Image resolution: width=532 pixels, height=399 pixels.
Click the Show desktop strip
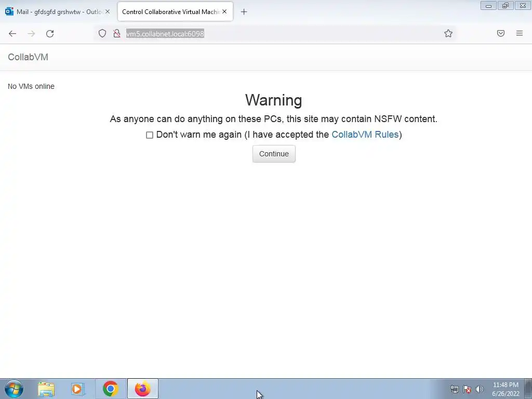click(528, 389)
